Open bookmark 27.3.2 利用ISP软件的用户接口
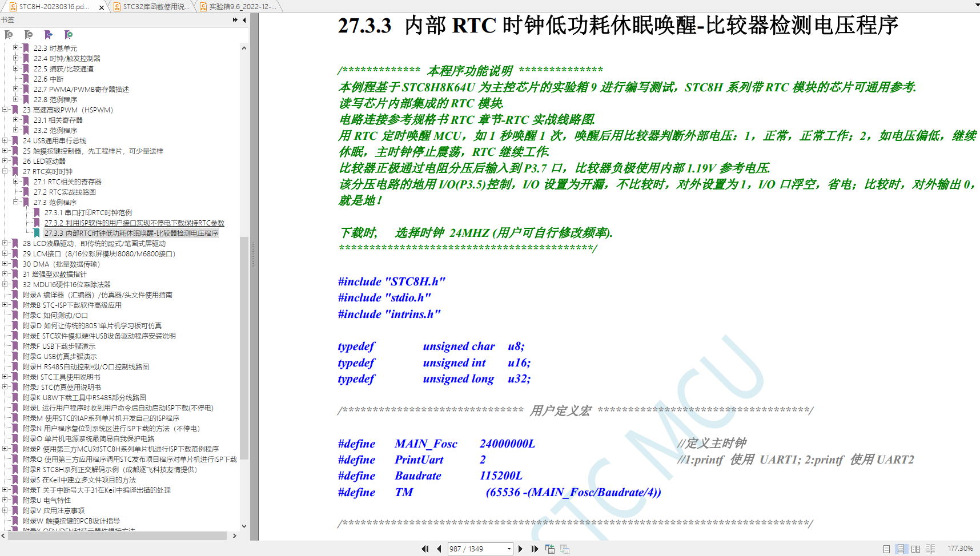The height and width of the screenshot is (556, 980). point(134,223)
